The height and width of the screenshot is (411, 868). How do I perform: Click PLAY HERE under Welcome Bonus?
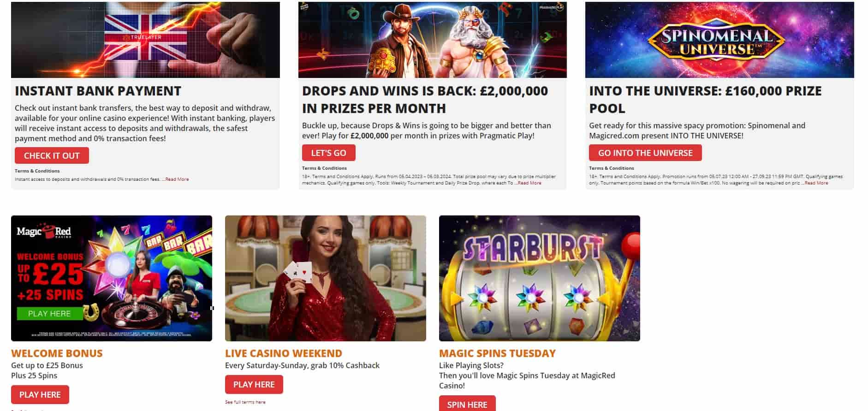click(x=40, y=394)
